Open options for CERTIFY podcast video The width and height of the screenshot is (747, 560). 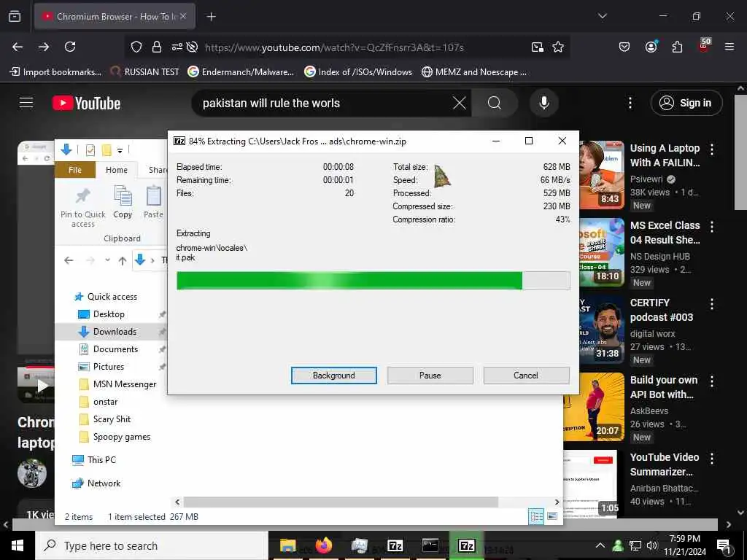(712, 304)
